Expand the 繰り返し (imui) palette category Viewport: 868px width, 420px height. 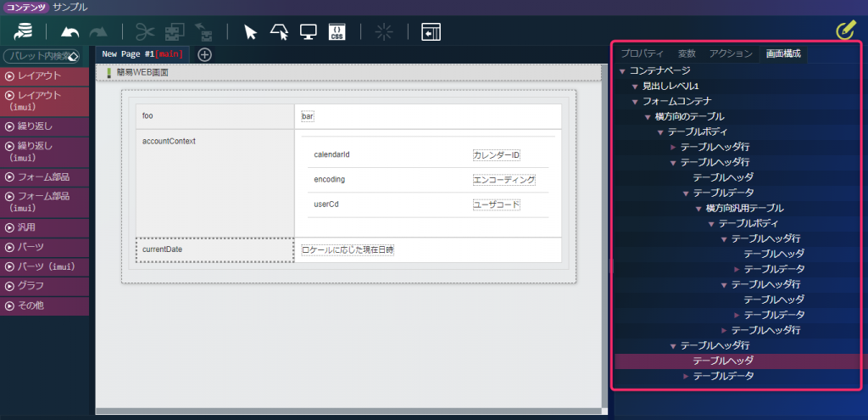coord(44,152)
